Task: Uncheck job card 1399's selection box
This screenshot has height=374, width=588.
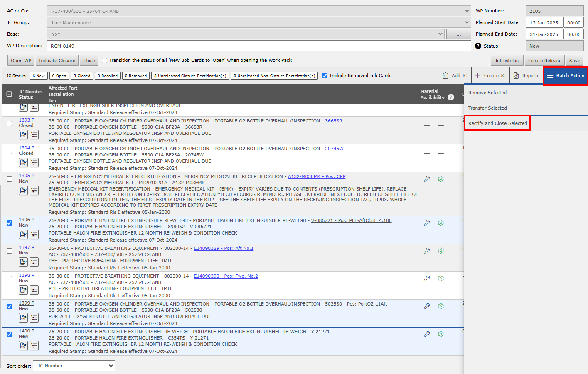Action: [x=9, y=306]
